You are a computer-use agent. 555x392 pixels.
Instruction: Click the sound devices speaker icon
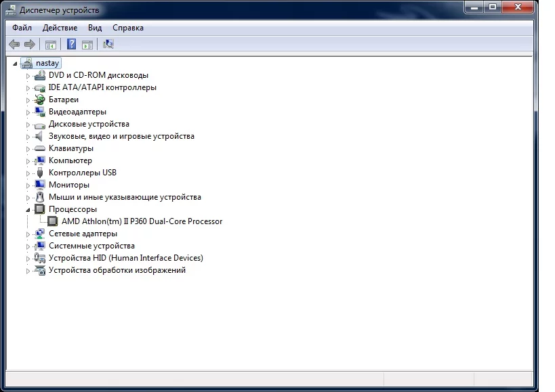pyautogui.click(x=39, y=136)
